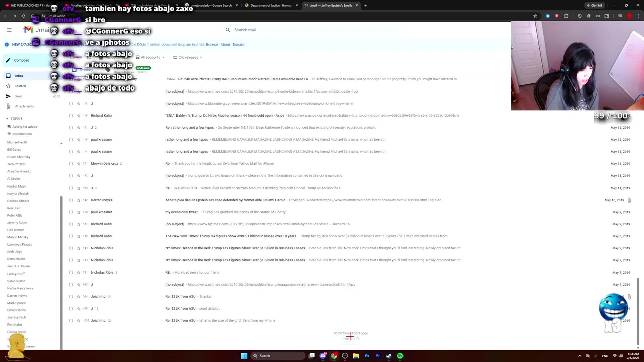This screenshot has width=644, height=362.
Task: Open the Jmail main menu hamburger
Action: point(9,30)
